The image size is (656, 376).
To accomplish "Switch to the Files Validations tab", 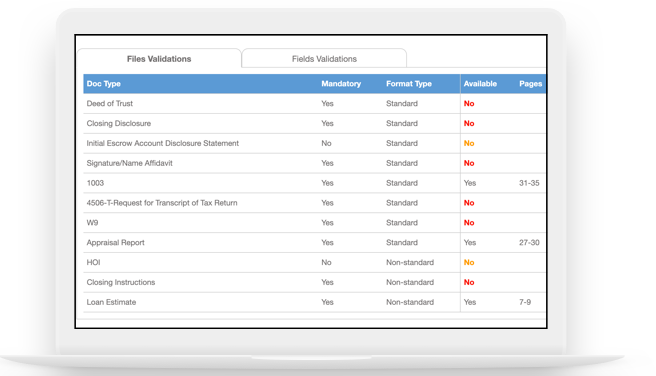I will click(x=159, y=59).
